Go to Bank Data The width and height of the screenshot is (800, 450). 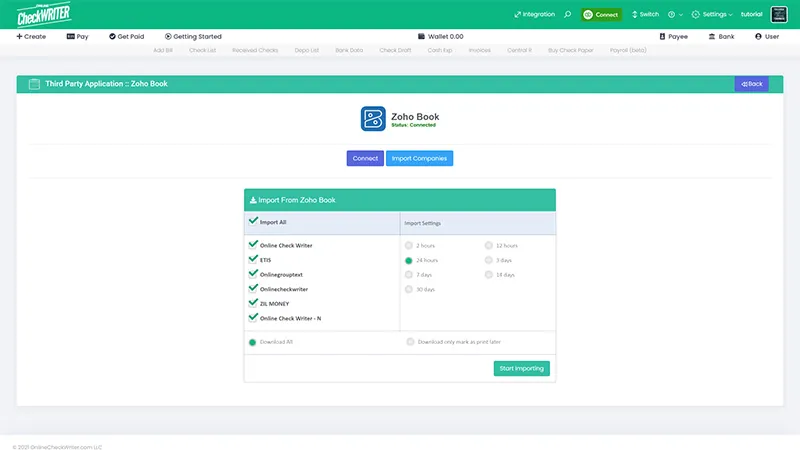[x=349, y=50]
